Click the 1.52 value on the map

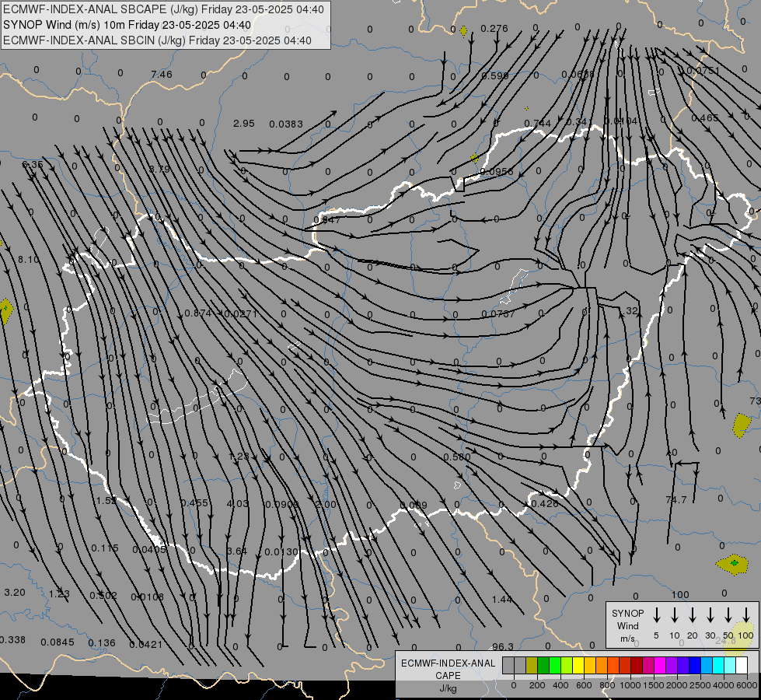(x=106, y=501)
